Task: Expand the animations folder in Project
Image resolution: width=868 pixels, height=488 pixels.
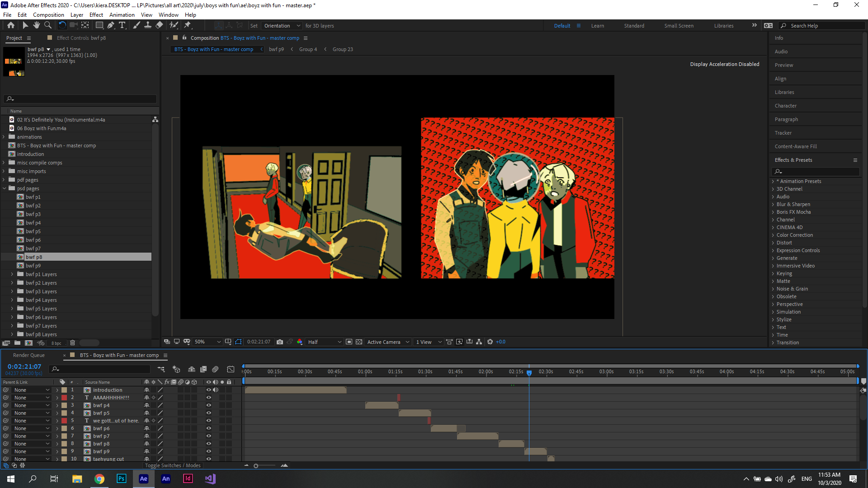Action: click(x=4, y=137)
